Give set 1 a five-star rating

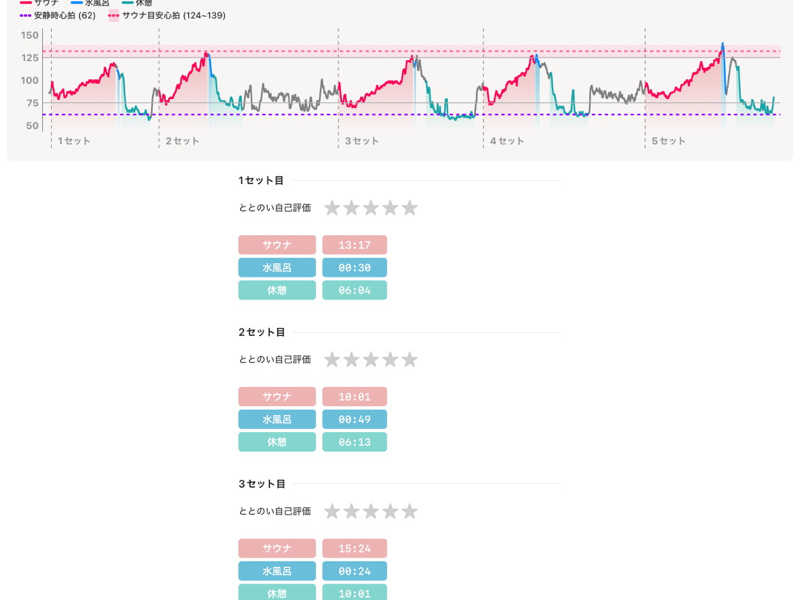pos(409,208)
